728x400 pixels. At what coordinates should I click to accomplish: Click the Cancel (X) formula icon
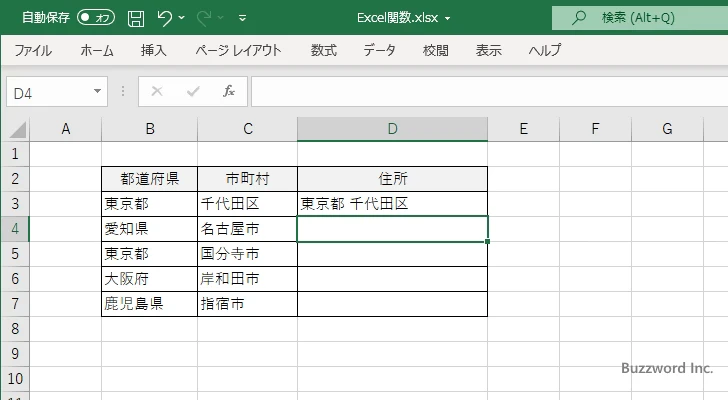click(x=157, y=91)
